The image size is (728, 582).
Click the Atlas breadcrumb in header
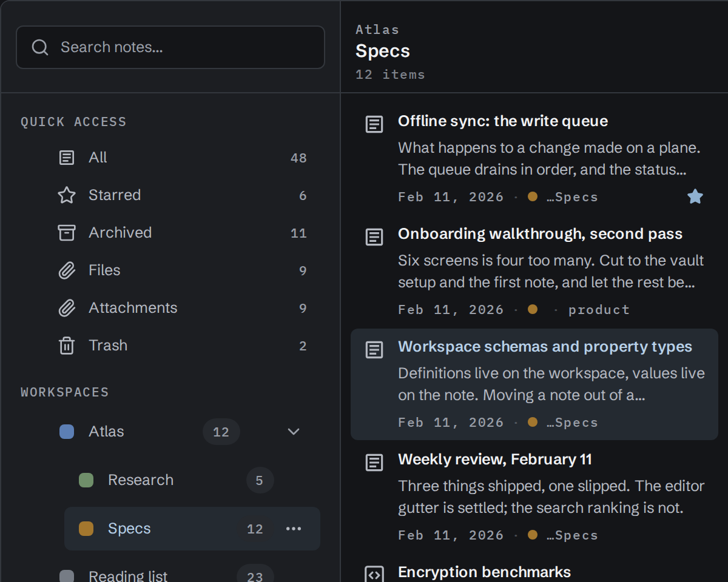(x=377, y=30)
